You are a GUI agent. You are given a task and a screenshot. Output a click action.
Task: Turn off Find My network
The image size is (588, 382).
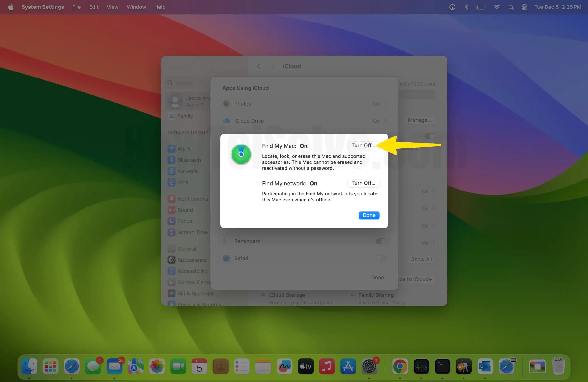(x=363, y=183)
